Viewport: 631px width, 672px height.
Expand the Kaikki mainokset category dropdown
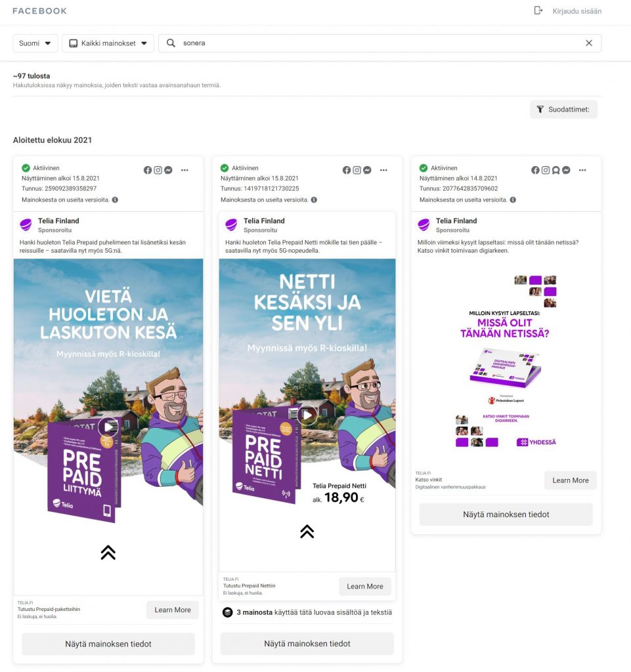pyautogui.click(x=108, y=43)
